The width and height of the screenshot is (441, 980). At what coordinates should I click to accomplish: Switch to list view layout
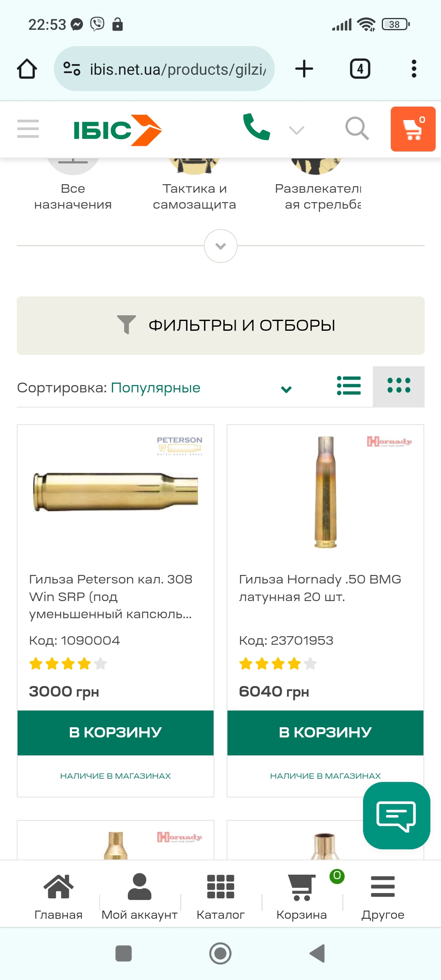pyautogui.click(x=349, y=386)
